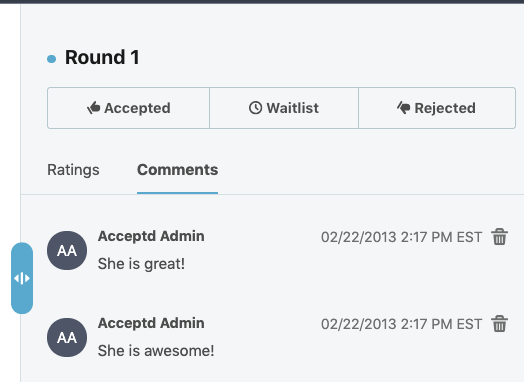Viewport: 524px width, 382px height.
Task: Click the AA avatar on first comment
Action: pyautogui.click(x=67, y=250)
